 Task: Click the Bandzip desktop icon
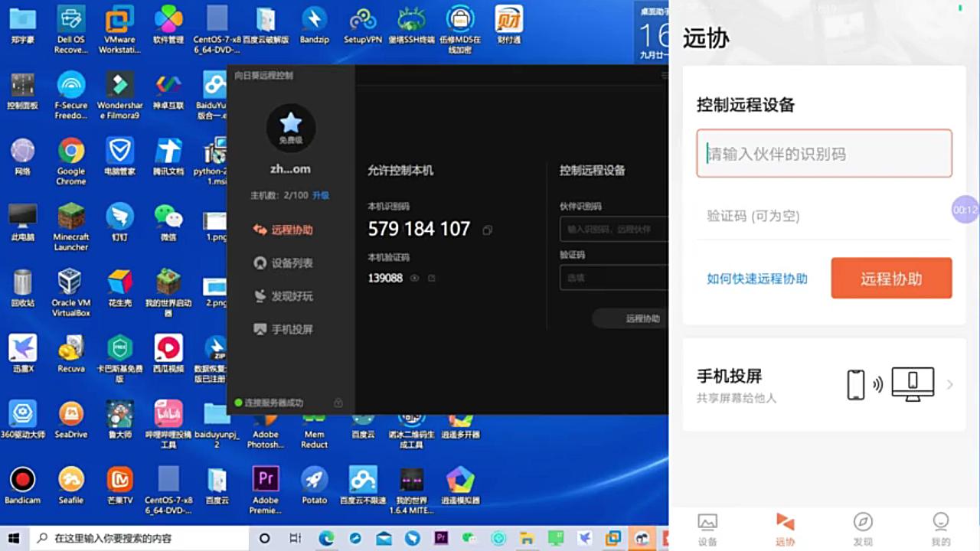(314, 25)
